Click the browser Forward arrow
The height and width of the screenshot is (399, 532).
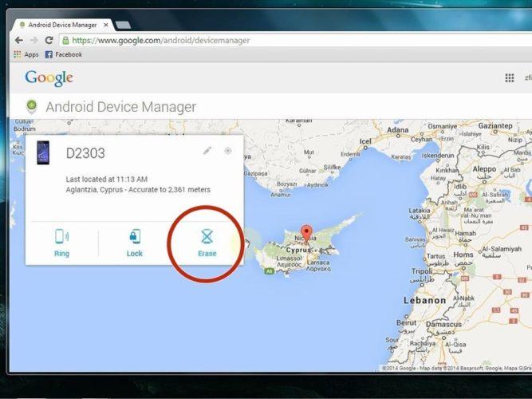click(x=34, y=41)
